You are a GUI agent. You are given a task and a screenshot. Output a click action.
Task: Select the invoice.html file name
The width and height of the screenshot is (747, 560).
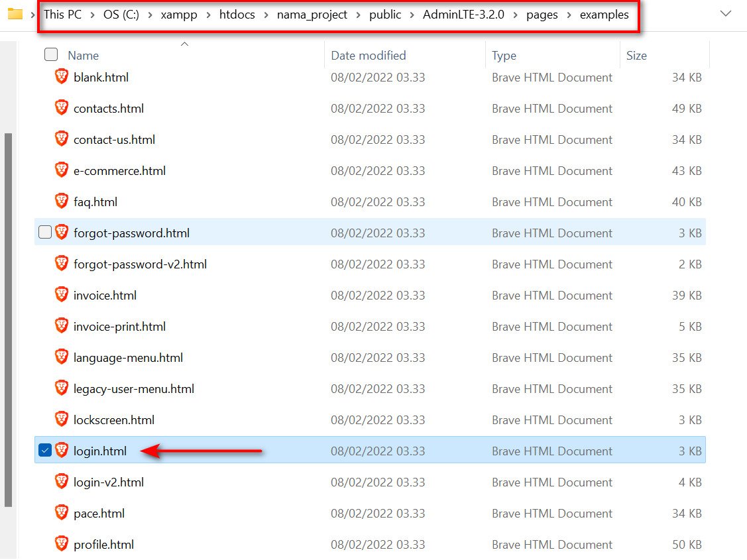[105, 295]
